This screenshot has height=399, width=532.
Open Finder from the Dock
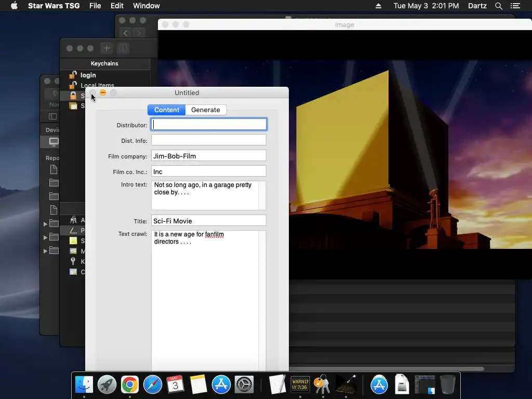(x=84, y=385)
